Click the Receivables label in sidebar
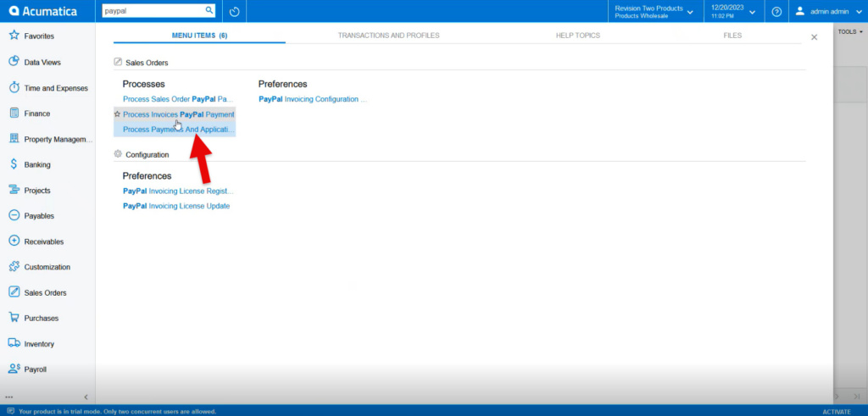This screenshot has width=868, height=416. click(x=44, y=241)
